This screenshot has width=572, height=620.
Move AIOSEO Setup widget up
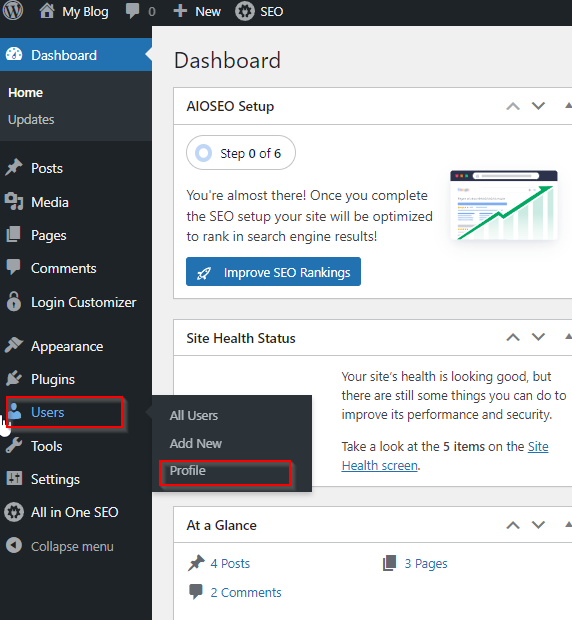point(513,106)
